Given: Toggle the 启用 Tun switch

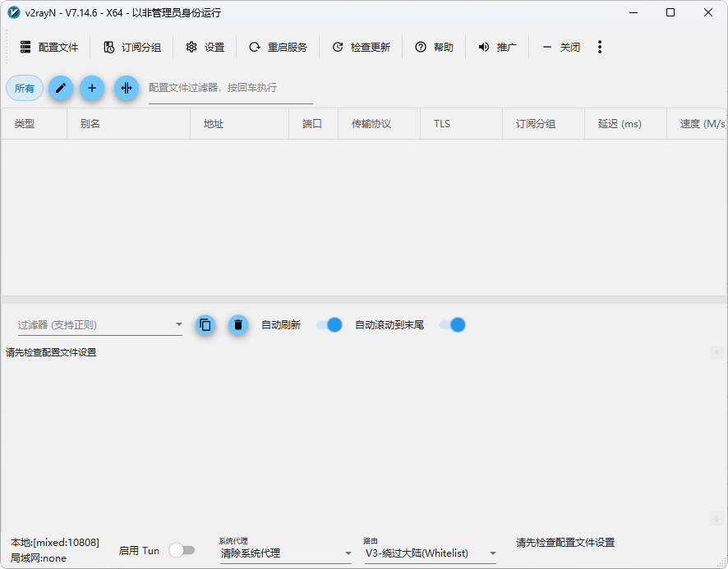Looking at the screenshot, I should 182,550.
